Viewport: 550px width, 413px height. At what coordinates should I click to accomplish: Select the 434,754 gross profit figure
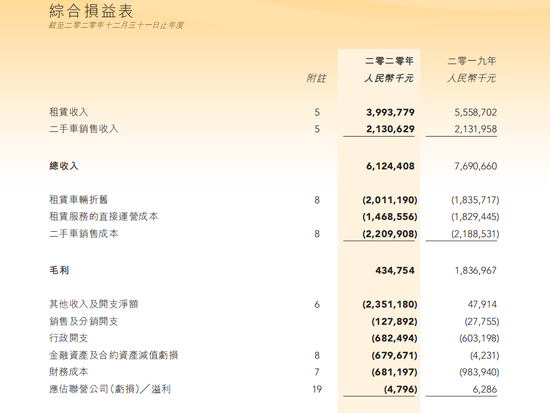click(x=395, y=271)
